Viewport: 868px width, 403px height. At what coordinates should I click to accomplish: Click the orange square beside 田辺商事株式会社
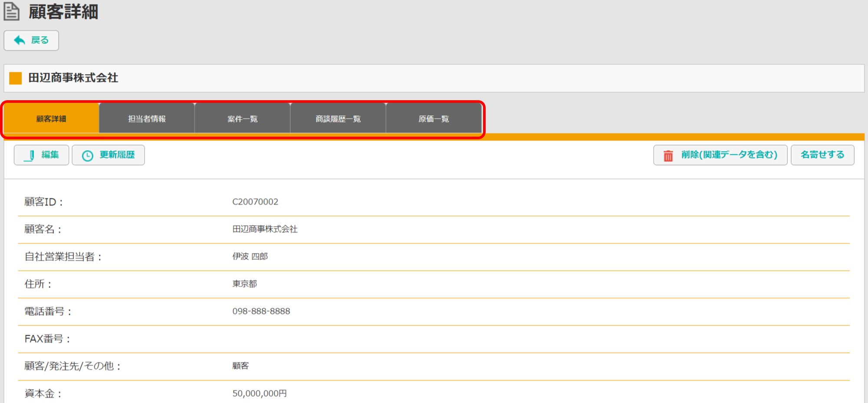[x=16, y=78]
